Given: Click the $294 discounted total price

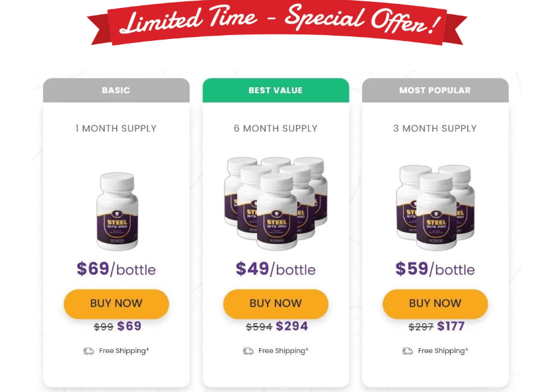Looking at the screenshot, I should (x=291, y=326).
